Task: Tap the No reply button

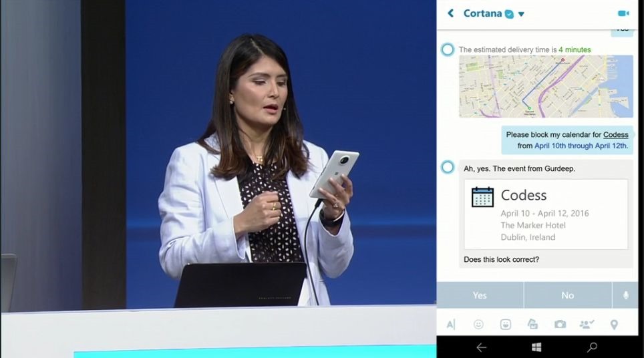Action: click(x=568, y=295)
